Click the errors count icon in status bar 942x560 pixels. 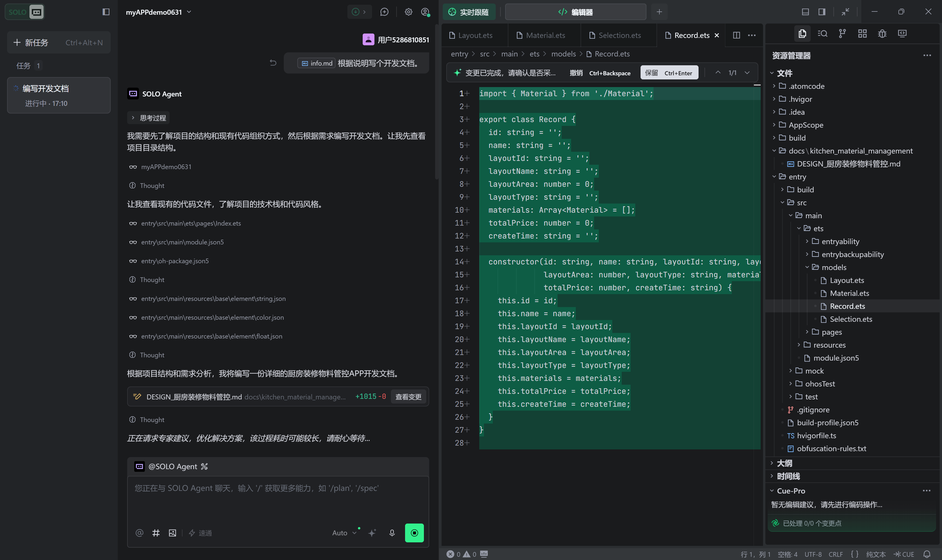[453, 554]
